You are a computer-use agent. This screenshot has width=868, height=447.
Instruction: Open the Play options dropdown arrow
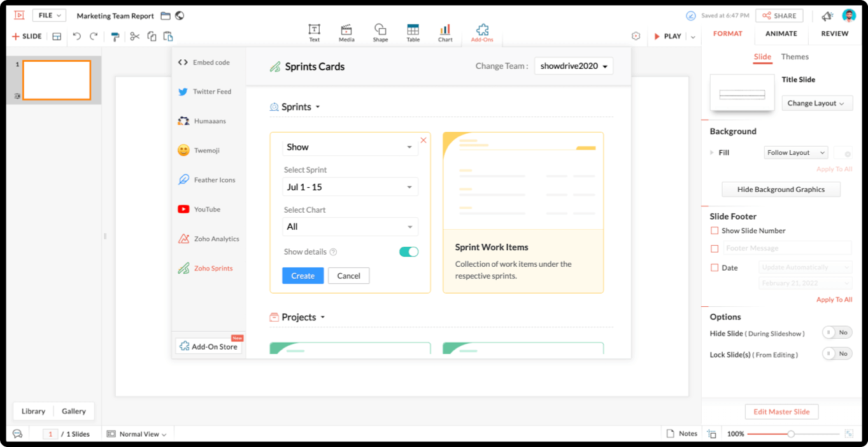(693, 37)
